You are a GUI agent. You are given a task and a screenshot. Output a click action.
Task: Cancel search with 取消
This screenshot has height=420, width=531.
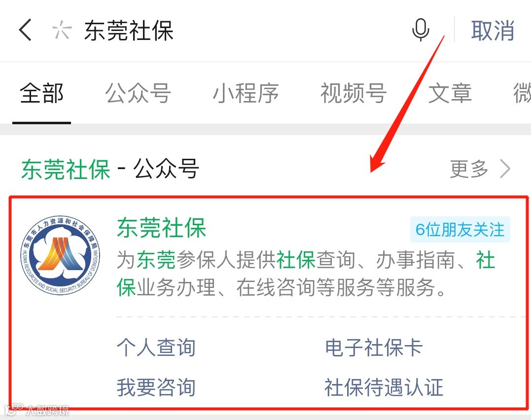pos(493,31)
